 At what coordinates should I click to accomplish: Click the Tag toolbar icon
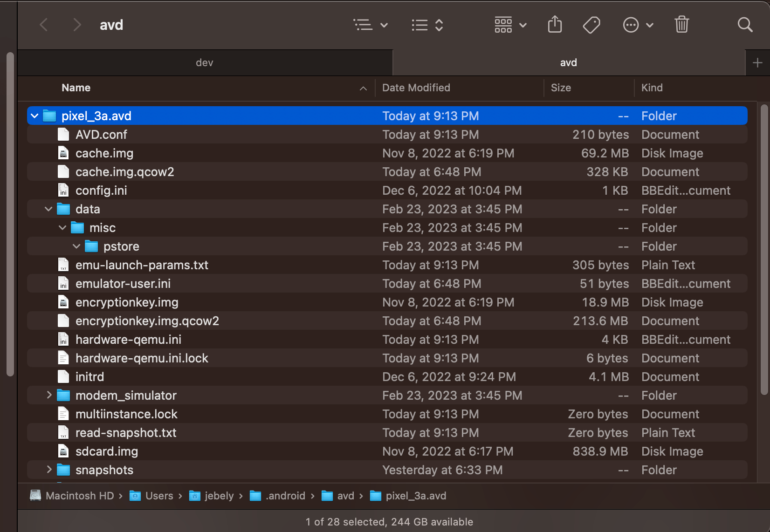click(591, 25)
